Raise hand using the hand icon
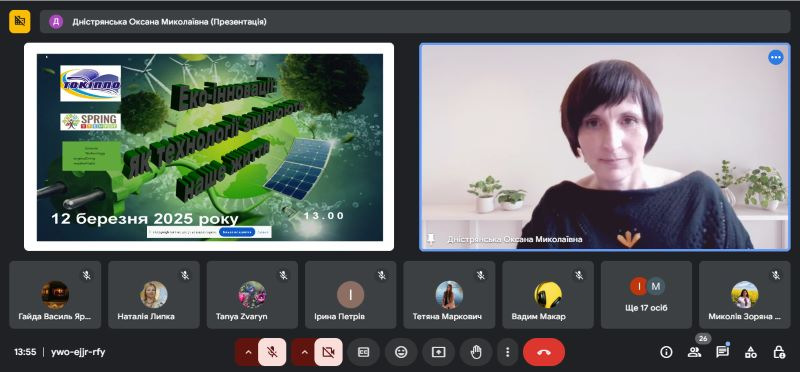 (x=476, y=352)
